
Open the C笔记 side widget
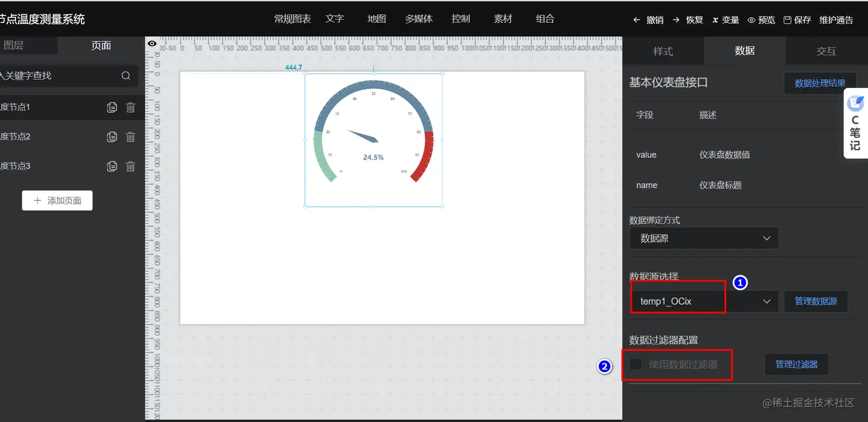(855, 123)
